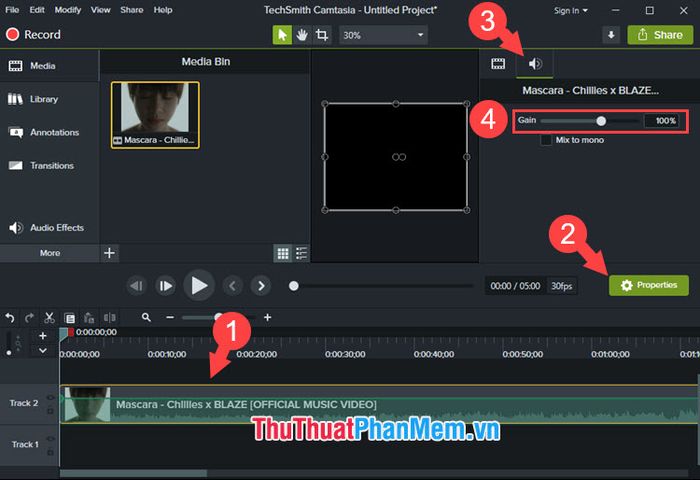
Task: Click the Paste icon in timeline toolbar
Action: [89, 318]
